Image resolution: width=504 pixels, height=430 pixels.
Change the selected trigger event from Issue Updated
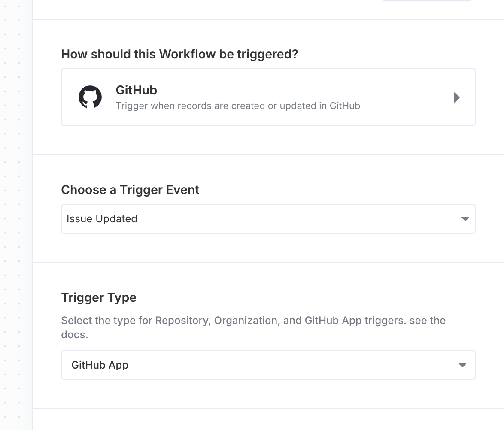click(x=268, y=218)
